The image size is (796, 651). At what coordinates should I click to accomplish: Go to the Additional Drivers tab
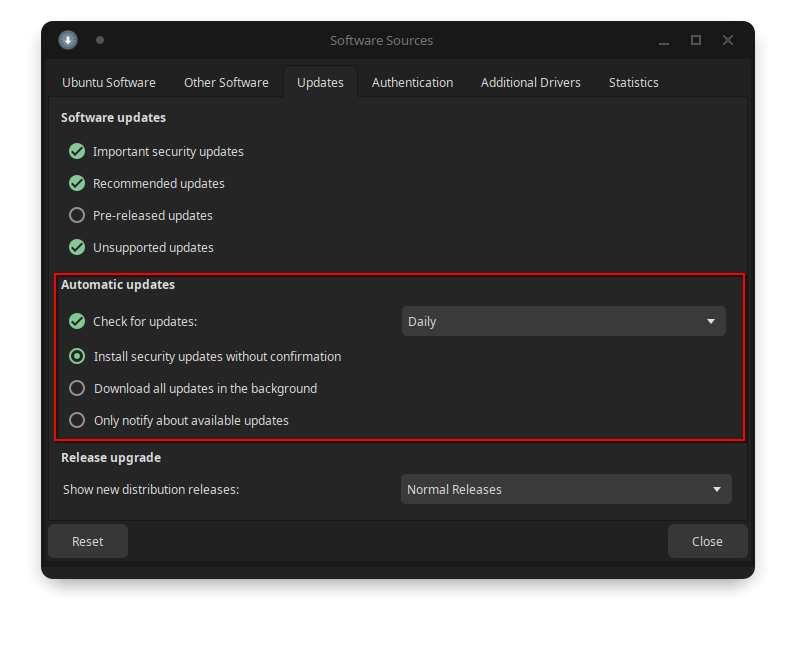click(x=530, y=82)
